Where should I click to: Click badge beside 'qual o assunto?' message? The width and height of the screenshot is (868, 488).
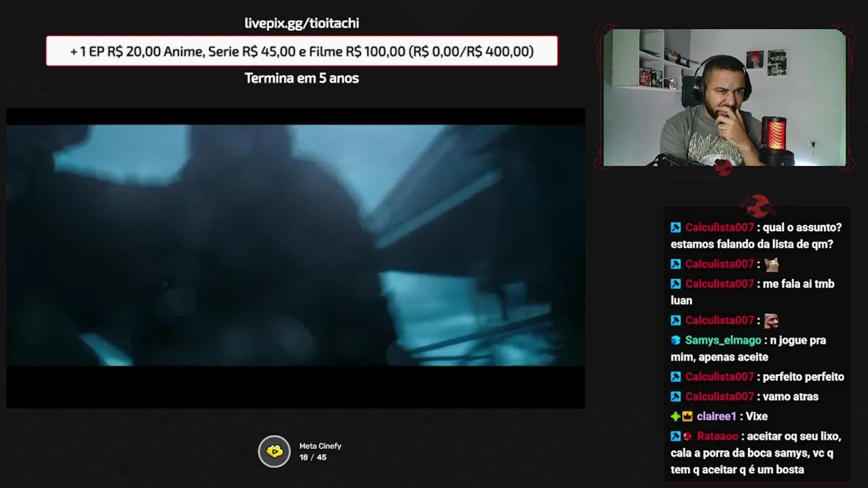pyautogui.click(x=675, y=228)
